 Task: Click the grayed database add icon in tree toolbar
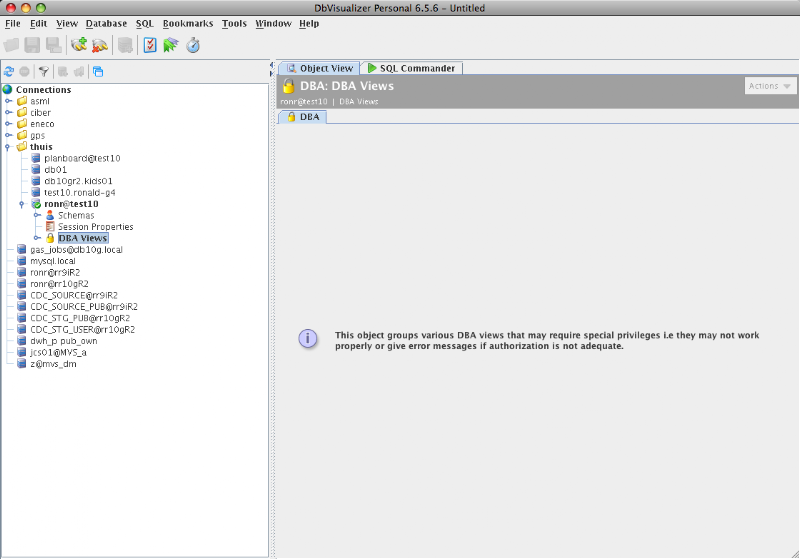[63, 71]
